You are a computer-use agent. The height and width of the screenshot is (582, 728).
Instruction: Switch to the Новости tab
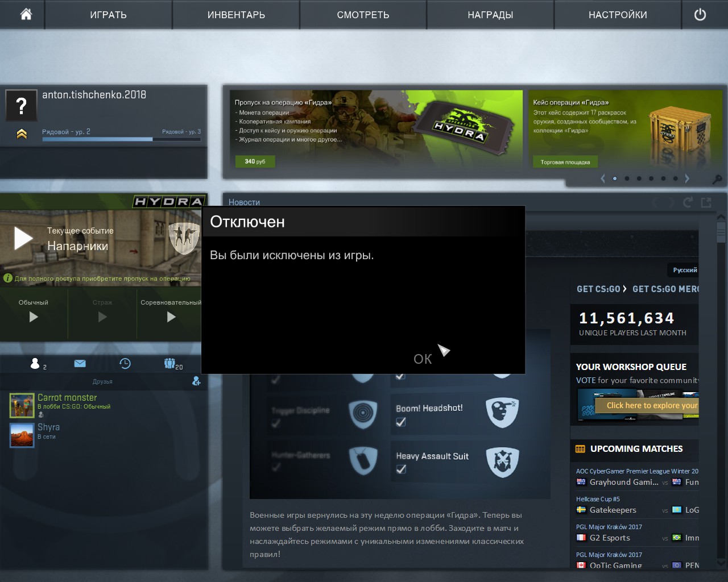click(x=244, y=202)
